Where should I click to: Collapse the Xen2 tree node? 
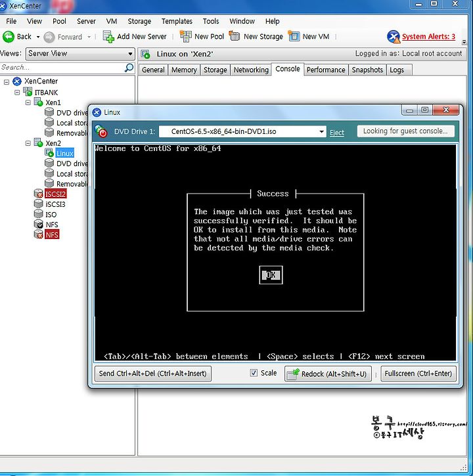(x=28, y=143)
